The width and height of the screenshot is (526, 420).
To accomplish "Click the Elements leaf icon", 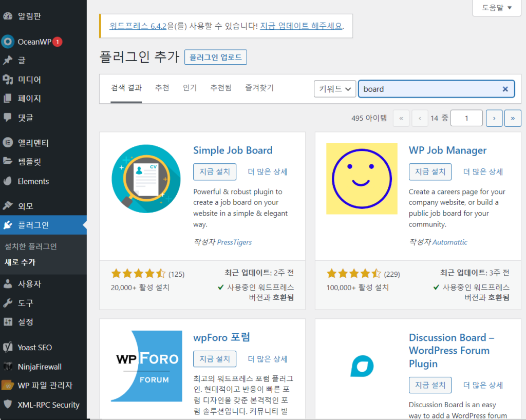I will coord(8,181).
